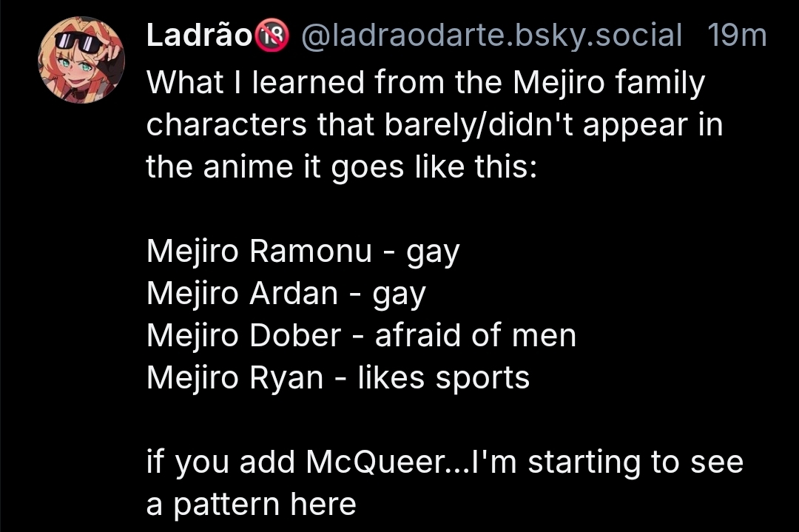Click the text "characters that barely/didn't appear in"
Screen dimensions: 799x532
click(x=434, y=125)
